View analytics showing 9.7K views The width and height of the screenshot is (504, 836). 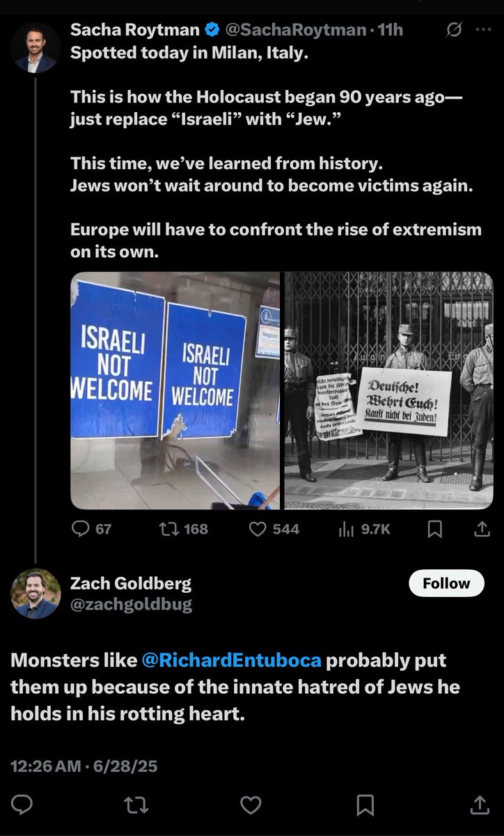tap(346, 529)
